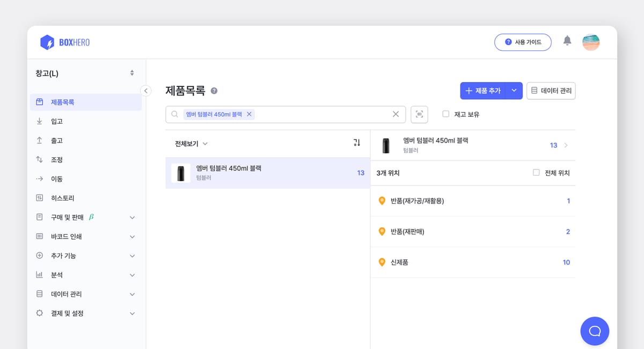Click the 조정 adjustment icon in sidebar
Screen dimensions: 644x349
pyautogui.click(x=39, y=159)
